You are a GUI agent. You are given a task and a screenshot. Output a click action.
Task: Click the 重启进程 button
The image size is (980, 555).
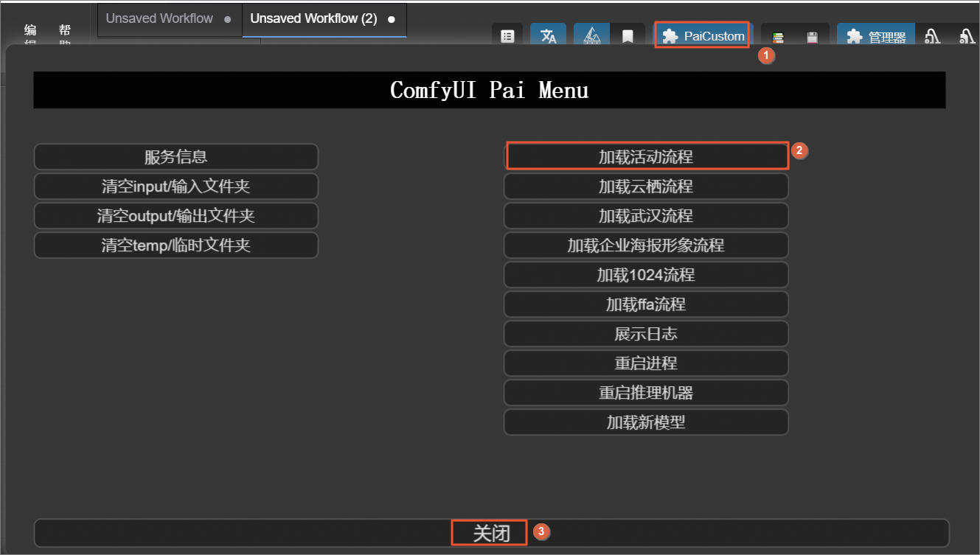point(646,363)
